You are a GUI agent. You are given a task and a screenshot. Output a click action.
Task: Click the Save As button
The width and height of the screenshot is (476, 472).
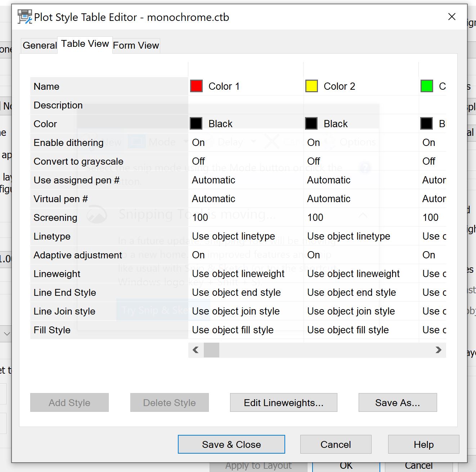pos(398,402)
